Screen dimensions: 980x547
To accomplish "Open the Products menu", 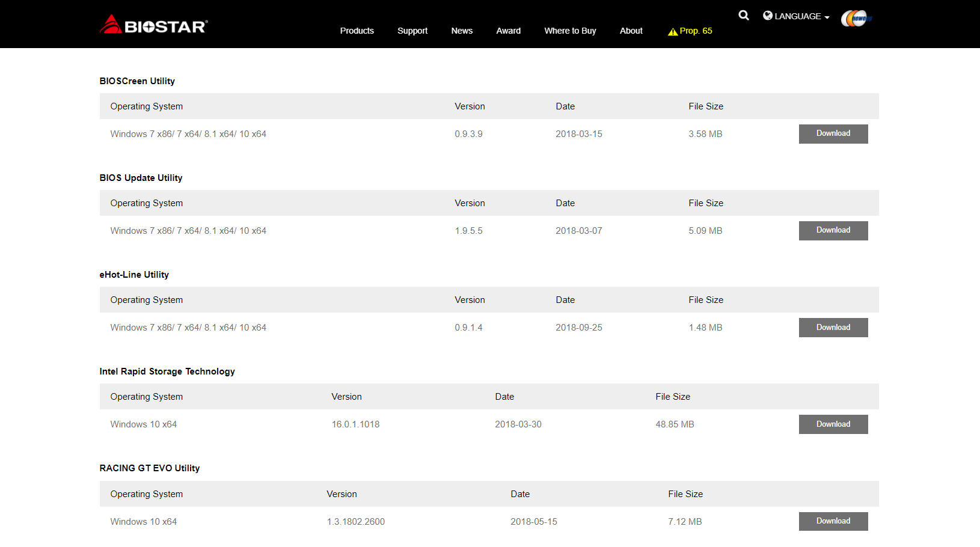I will pos(357,31).
